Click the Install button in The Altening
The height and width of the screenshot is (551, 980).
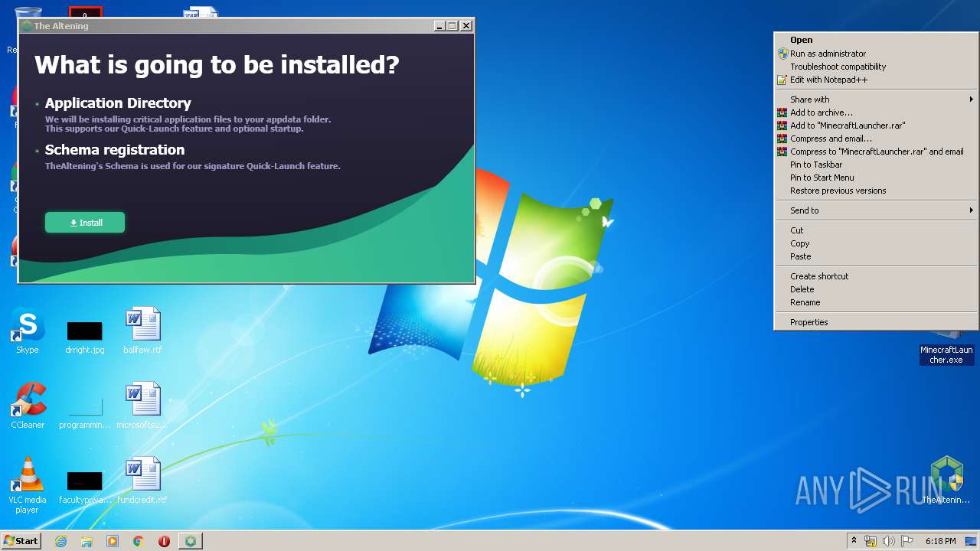coord(85,223)
